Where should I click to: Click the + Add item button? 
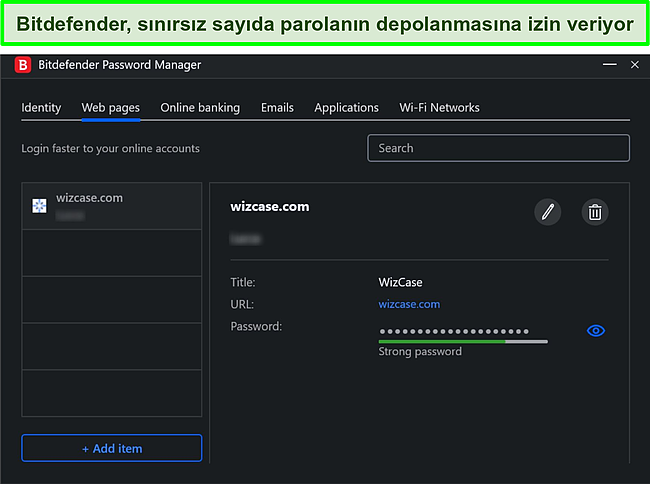tap(112, 448)
